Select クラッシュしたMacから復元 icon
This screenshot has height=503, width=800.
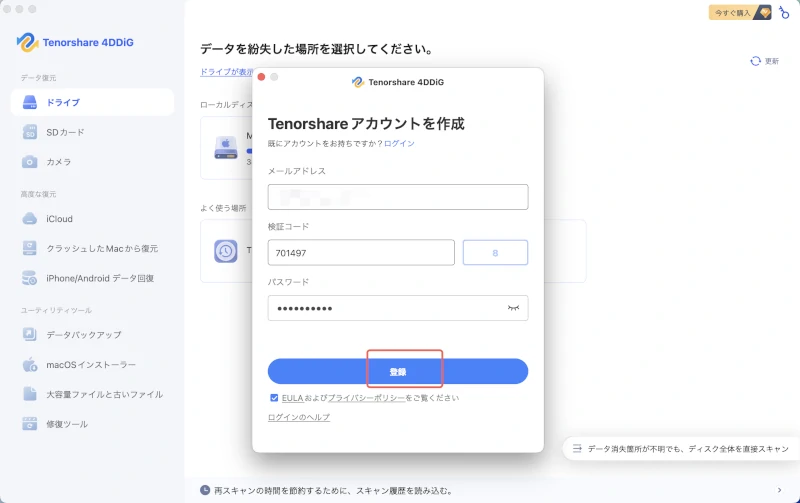[x=30, y=248]
